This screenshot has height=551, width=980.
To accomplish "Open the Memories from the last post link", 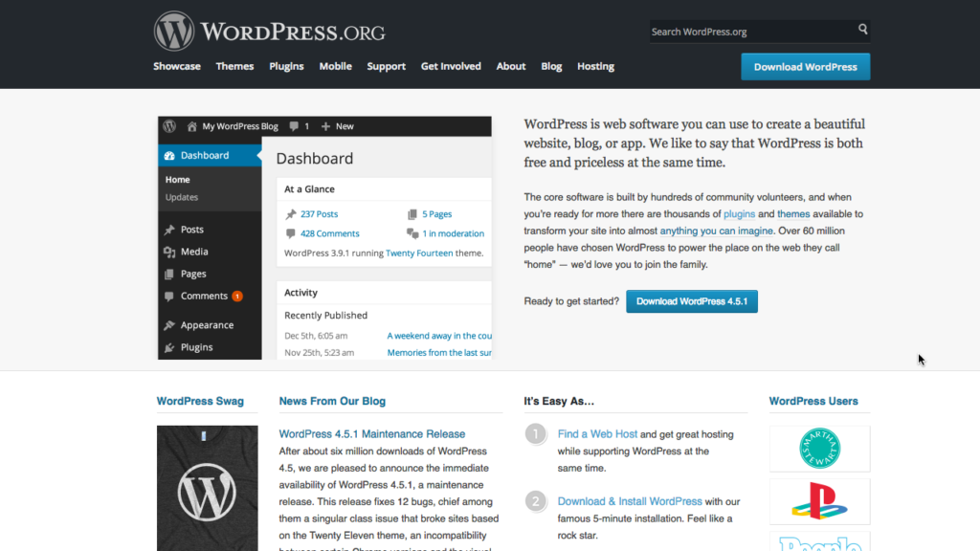I will (439, 352).
